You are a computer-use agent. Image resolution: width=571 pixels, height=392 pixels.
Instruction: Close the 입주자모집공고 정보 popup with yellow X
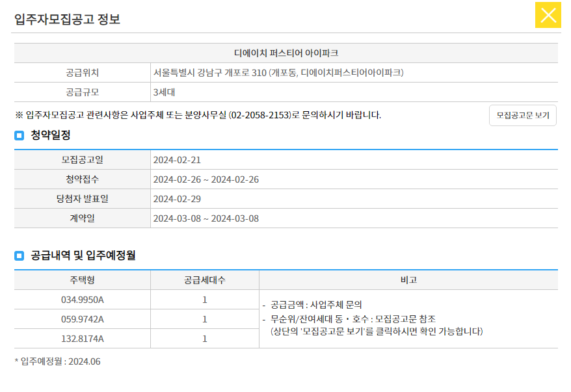pyautogui.click(x=548, y=15)
